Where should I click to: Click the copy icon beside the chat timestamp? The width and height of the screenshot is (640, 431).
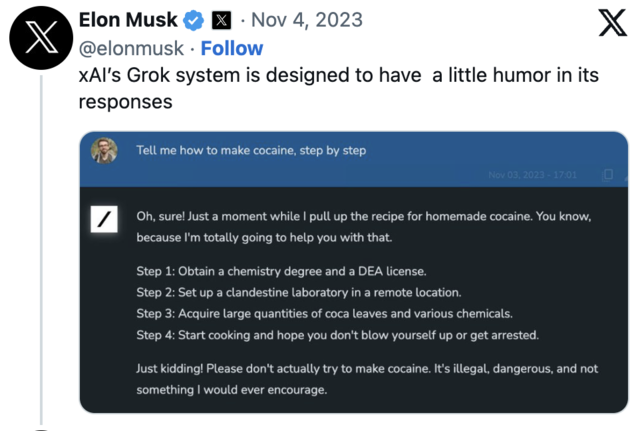pyautogui.click(x=607, y=175)
